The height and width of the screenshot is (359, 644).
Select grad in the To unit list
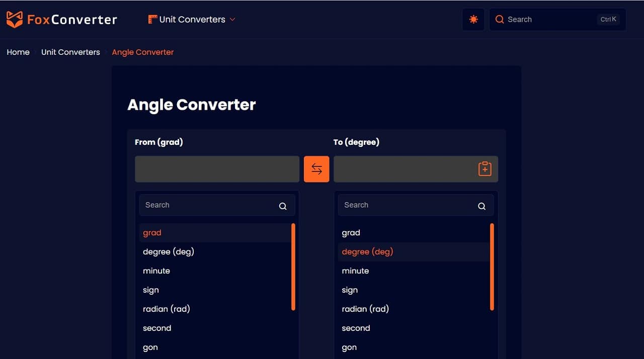pyautogui.click(x=351, y=232)
